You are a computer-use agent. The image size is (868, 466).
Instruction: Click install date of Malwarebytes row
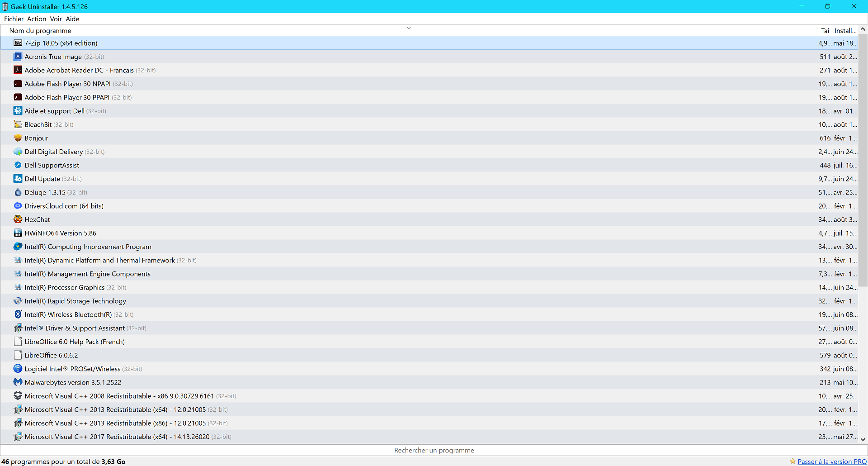click(x=845, y=382)
